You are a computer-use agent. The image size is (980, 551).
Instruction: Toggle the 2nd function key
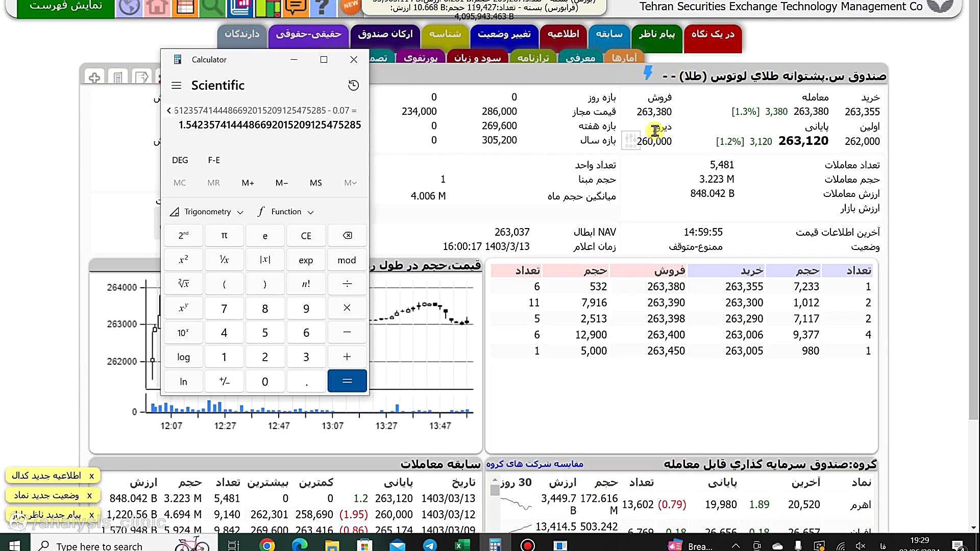point(183,235)
